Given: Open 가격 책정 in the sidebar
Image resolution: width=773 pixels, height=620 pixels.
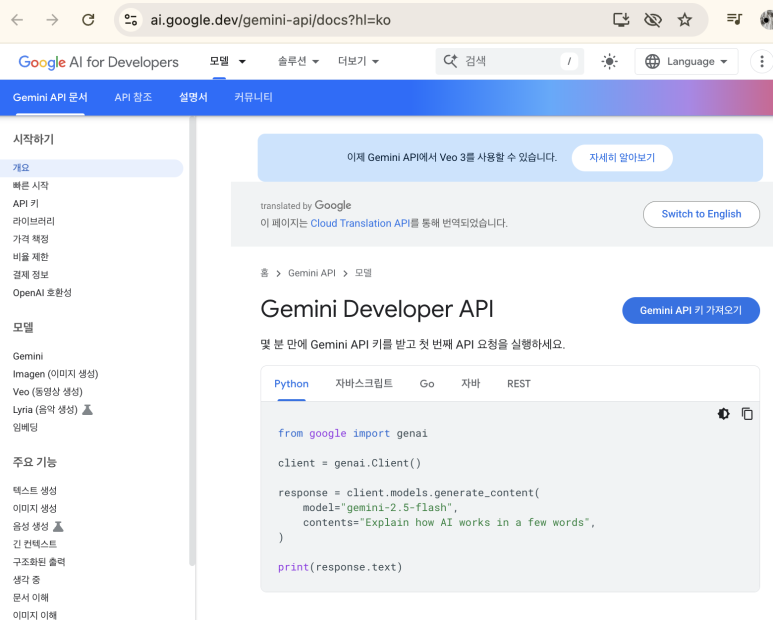Looking at the screenshot, I should (31, 239).
